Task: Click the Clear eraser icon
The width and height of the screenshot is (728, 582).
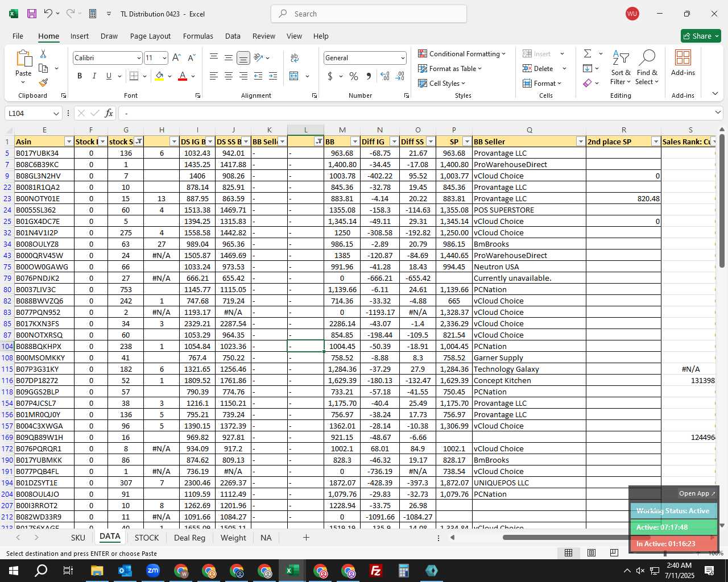Action: (588, 83)
